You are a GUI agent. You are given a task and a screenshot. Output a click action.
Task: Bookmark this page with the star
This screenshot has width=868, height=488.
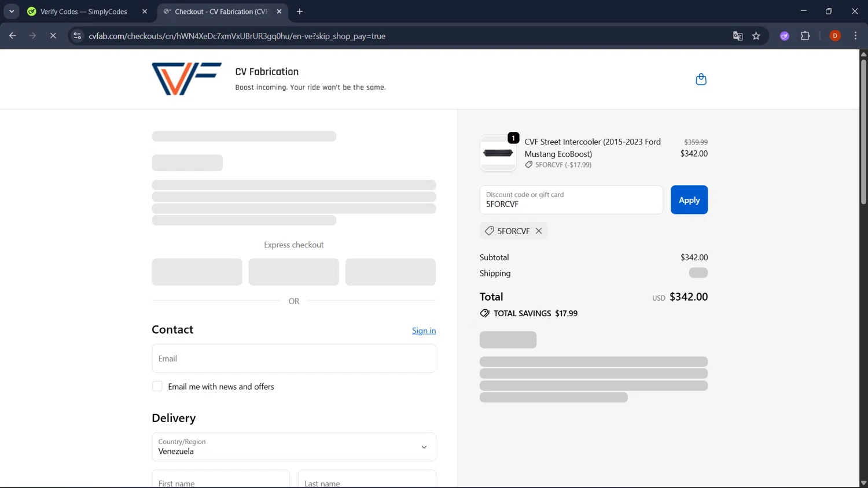[756, 36]
